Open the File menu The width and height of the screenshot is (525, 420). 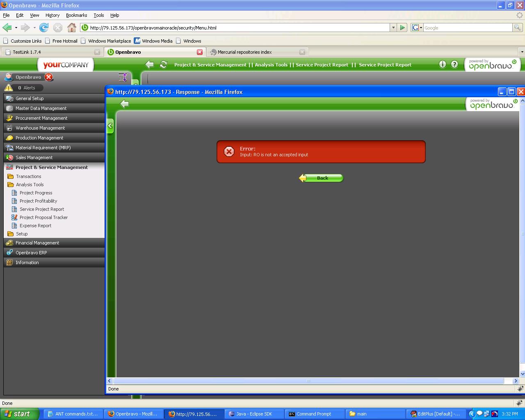tap(6, 15)
